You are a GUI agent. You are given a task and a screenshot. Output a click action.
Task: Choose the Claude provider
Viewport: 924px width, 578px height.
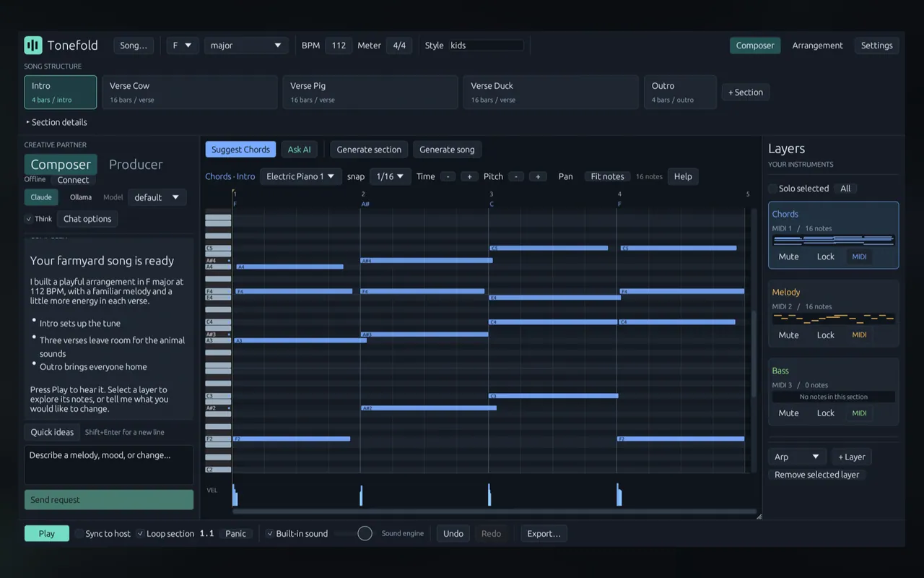[x=41, y=197]
